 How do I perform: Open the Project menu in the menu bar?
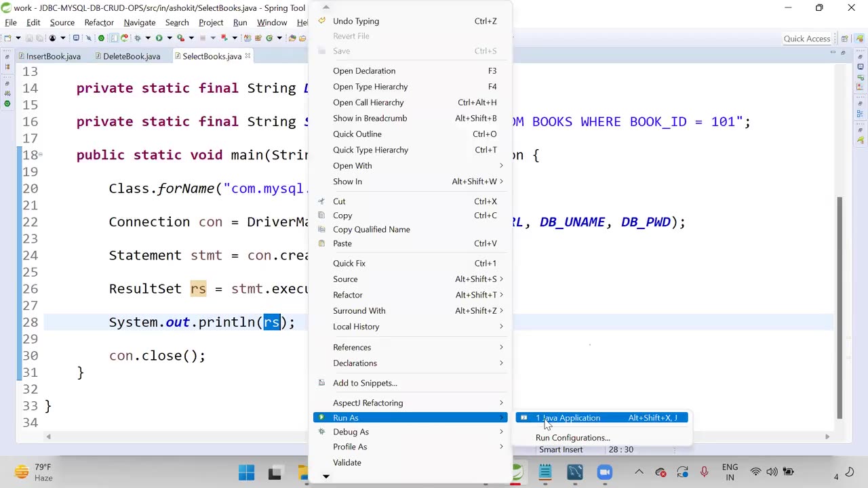click(x=211, y=22)
